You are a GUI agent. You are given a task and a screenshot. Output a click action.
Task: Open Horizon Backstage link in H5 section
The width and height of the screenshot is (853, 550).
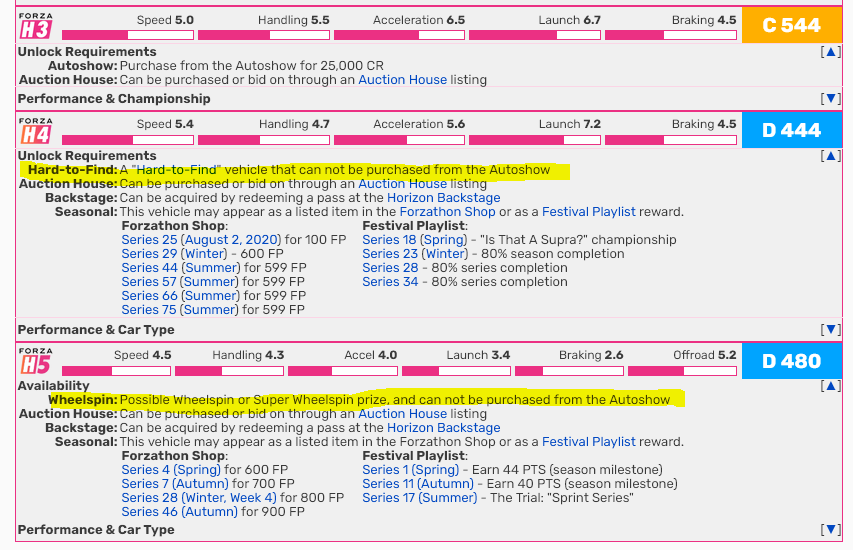(x=443, y=428)
